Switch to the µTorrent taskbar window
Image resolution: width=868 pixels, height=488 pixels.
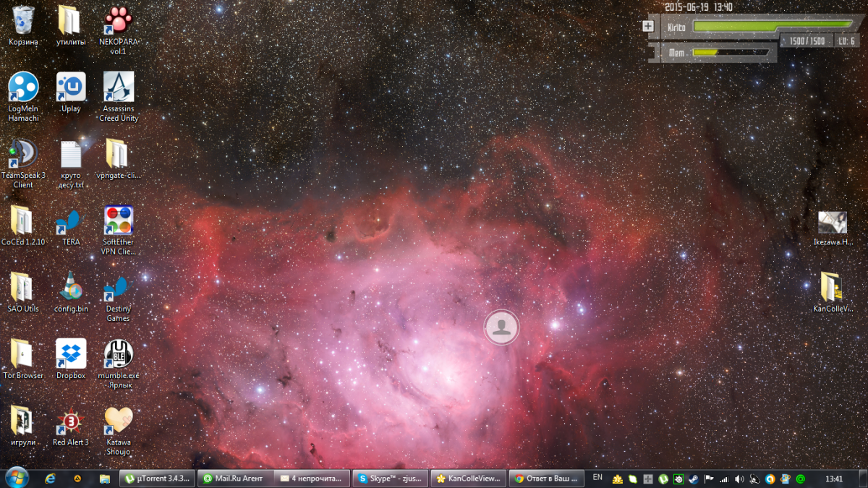[157, 478]
